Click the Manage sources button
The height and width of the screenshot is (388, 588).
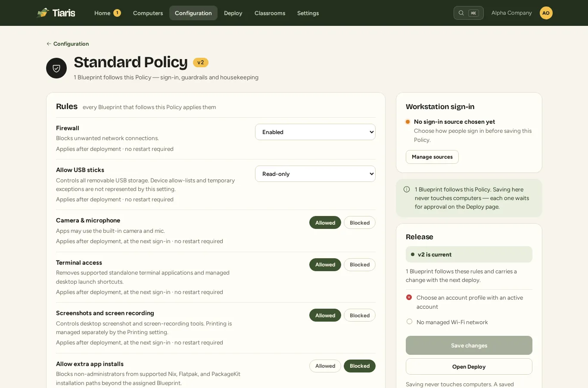[432, 157]
